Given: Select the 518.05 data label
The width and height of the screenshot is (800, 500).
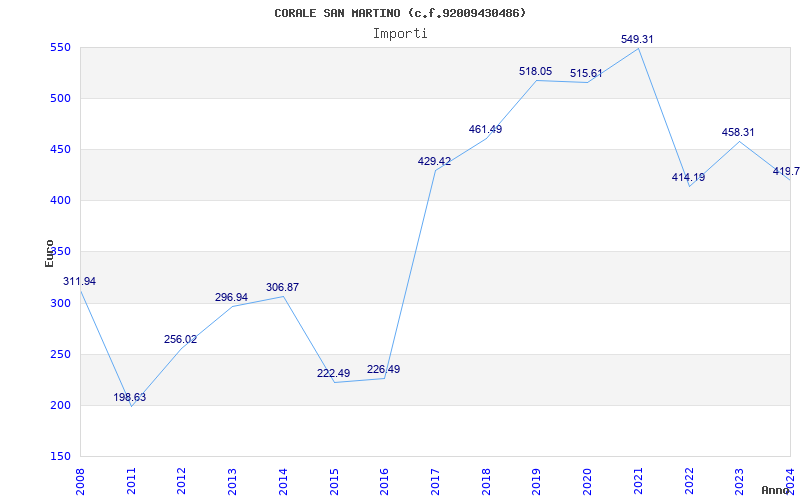Looking at the screenshot, I should 536,71.
